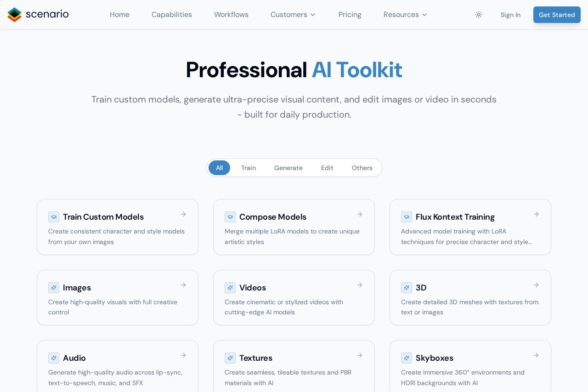Click the Scenario logo icon
Image resolution: width=588 pixels, height=392 pixels.
[x=15, y=15]
